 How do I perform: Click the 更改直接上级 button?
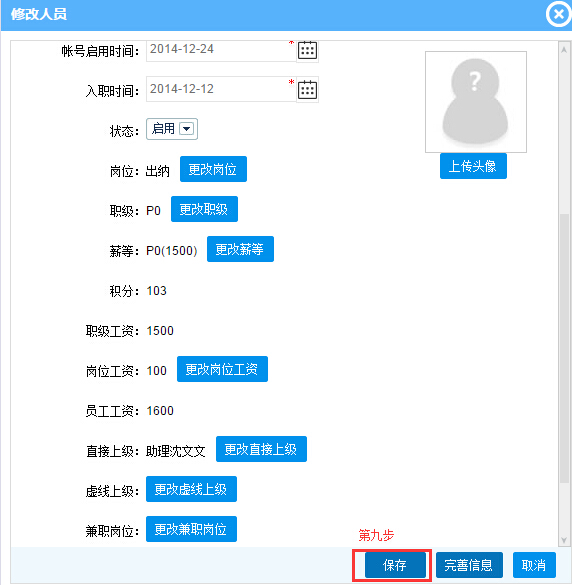[x=261, y=449]
